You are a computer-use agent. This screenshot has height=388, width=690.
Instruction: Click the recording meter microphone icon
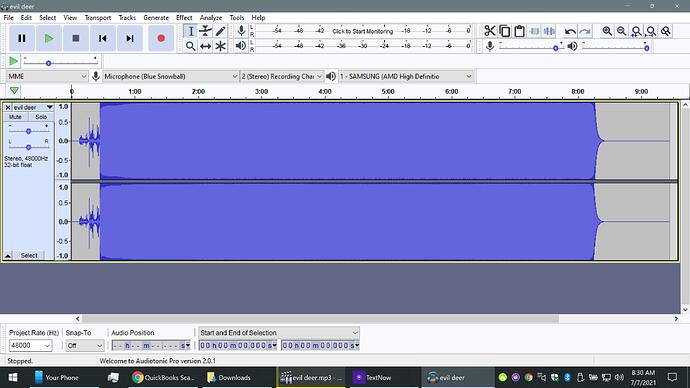pos(241,31)
